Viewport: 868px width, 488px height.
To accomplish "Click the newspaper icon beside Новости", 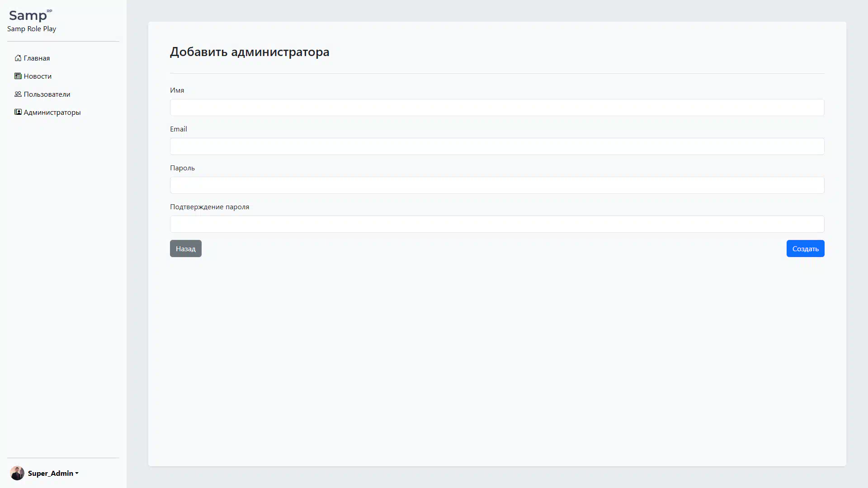I will coord(18,76).
